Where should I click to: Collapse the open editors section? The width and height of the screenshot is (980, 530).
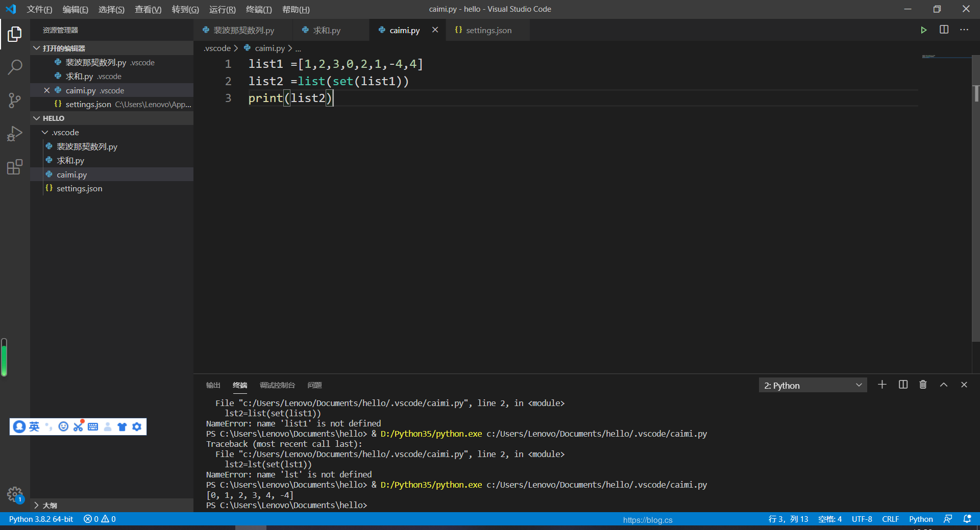pos(36,48)
